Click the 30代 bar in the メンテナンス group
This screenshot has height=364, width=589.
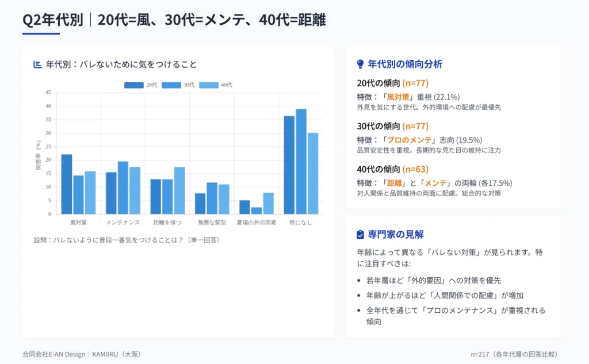click(x=123, y=187)
